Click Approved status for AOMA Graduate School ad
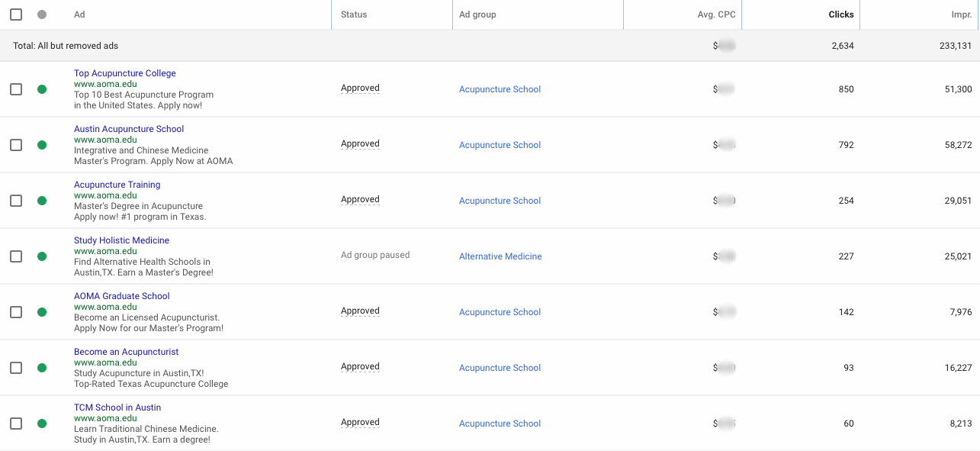The width and height of the screenshot is (980, 451). click(360, 311)
